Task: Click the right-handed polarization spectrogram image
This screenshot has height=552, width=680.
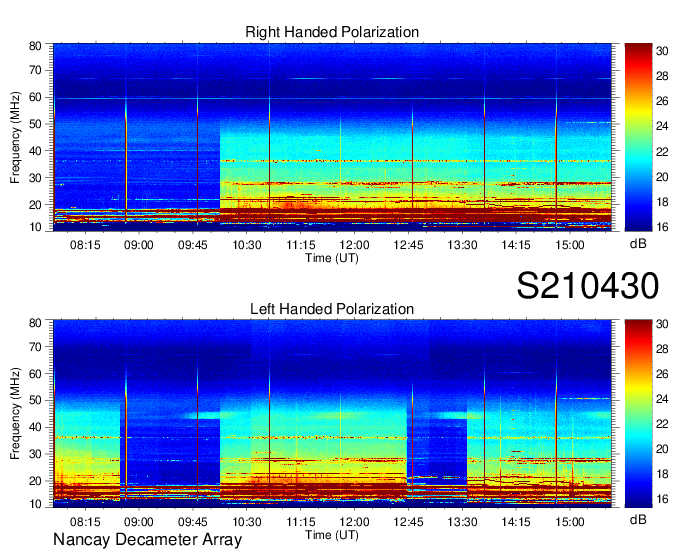Action: point(332,137)
